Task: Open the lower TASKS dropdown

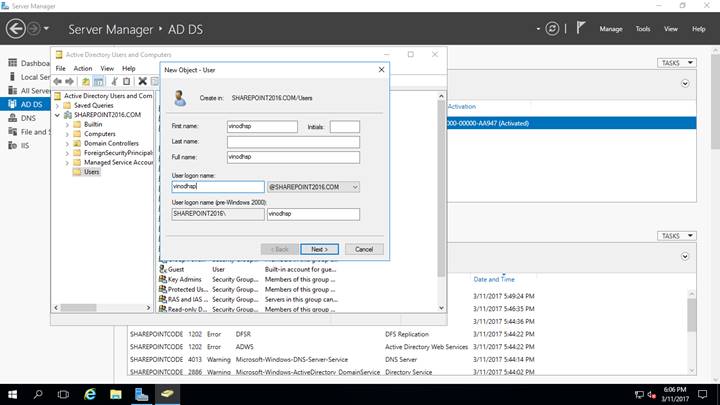Action: [x=676, y=236]
